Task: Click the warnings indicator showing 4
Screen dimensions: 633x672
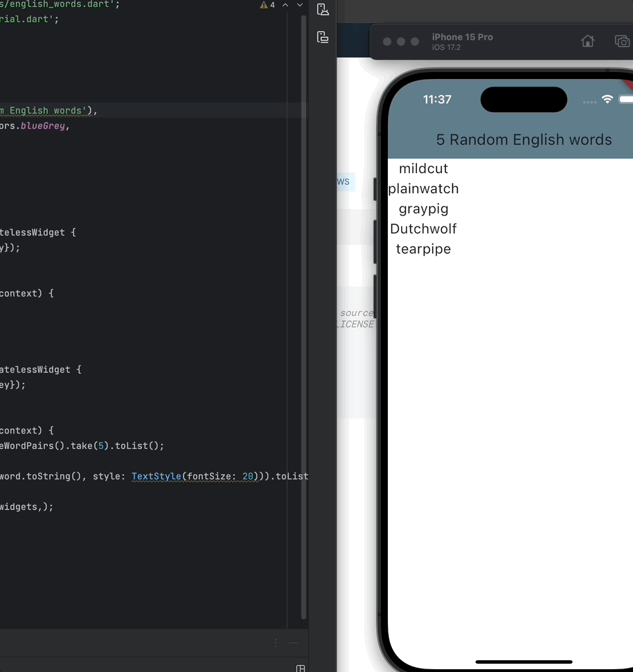Action: (x=267, y=5)
